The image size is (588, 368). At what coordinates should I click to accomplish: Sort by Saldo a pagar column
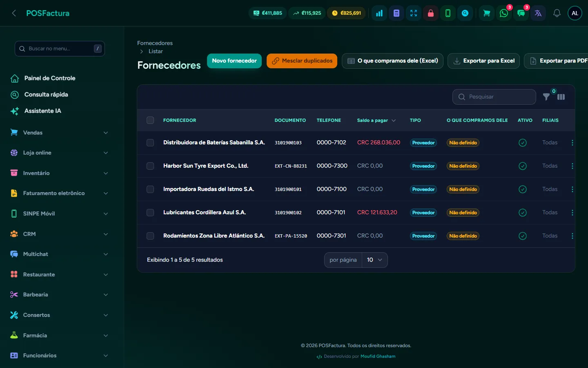376,120
